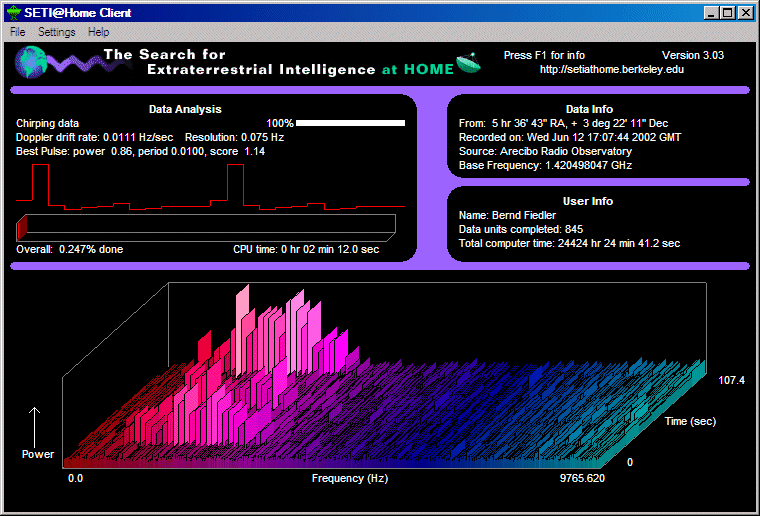Click the 'Frequency (Hz)' axis label

coord(349,478)
